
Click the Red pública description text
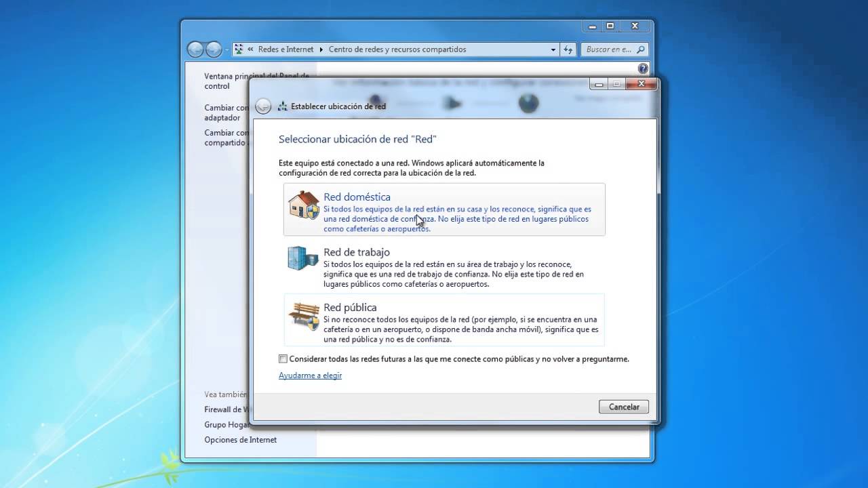point(461,329)
